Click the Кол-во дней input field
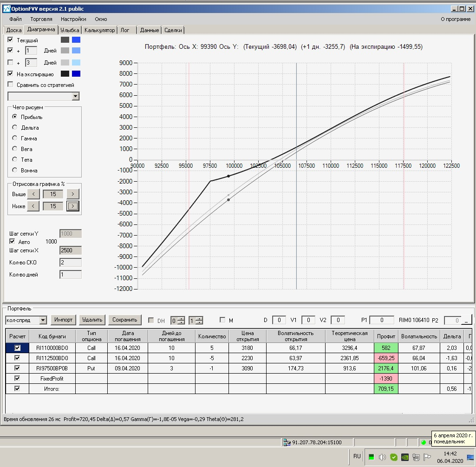The image size is (476, 467). click(x=71, y=275)
